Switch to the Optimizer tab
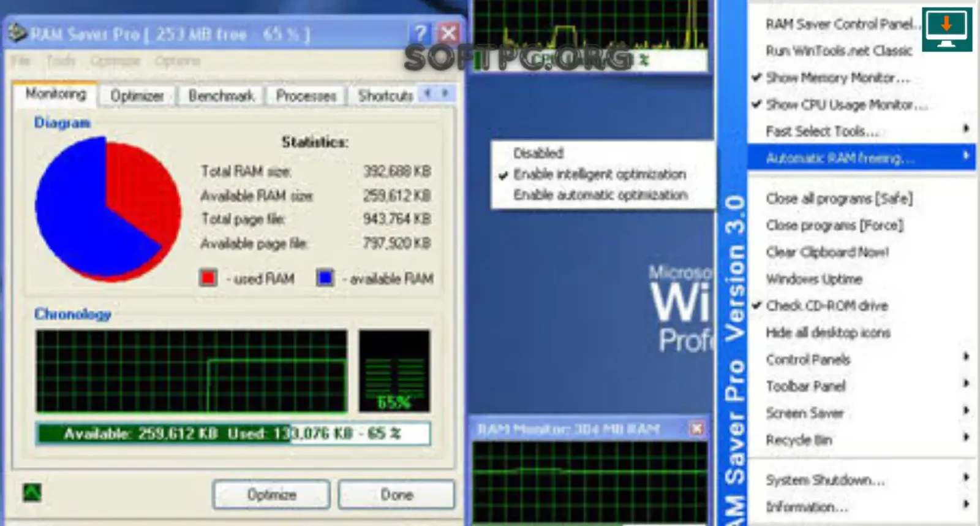 (137, 96)
